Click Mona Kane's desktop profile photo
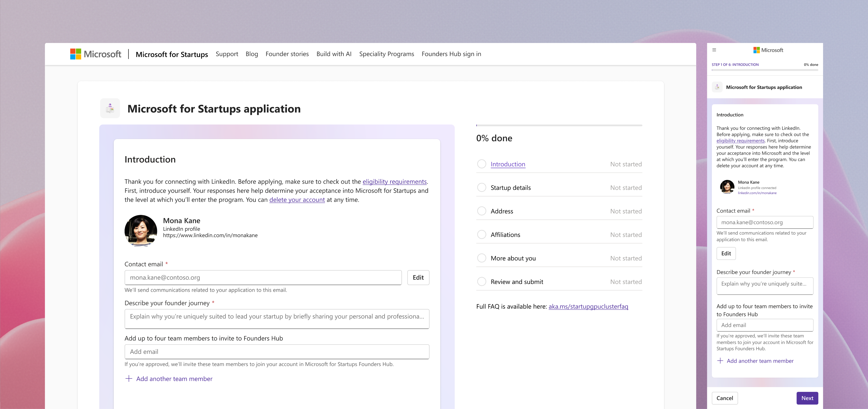Image resolution: width=868 pixels, height=409 pixels. pos(141,231)
